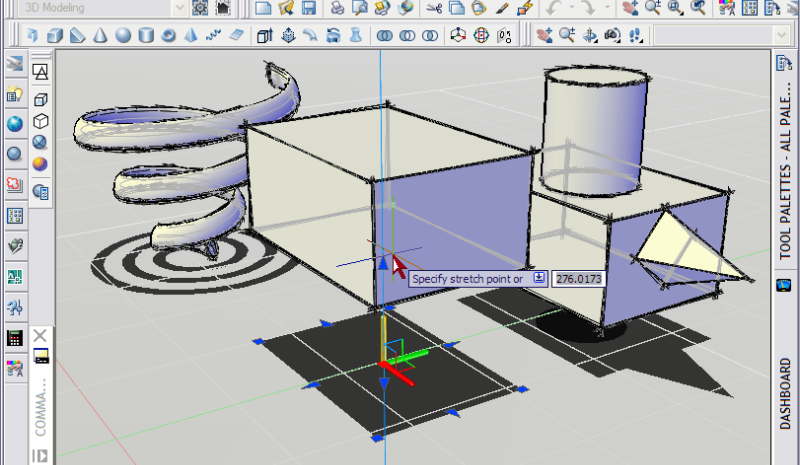800x465 pixels.
Task: Click the Match Properties brush icon
Action: [x=502, y=8]
